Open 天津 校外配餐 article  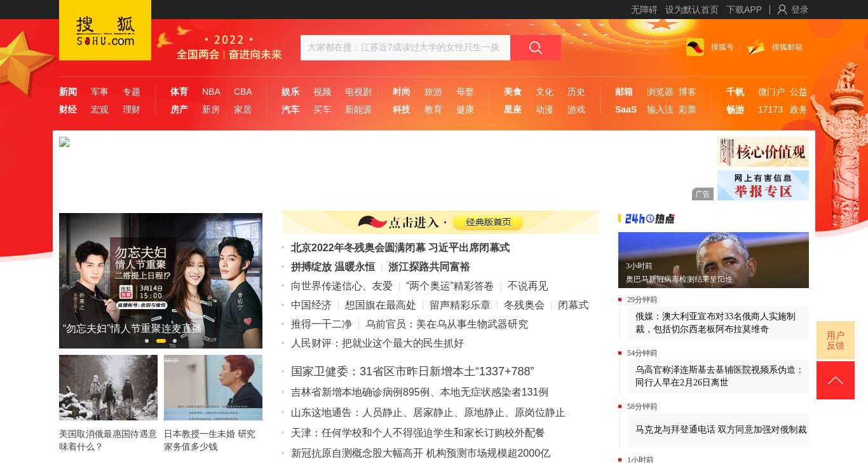418,433
